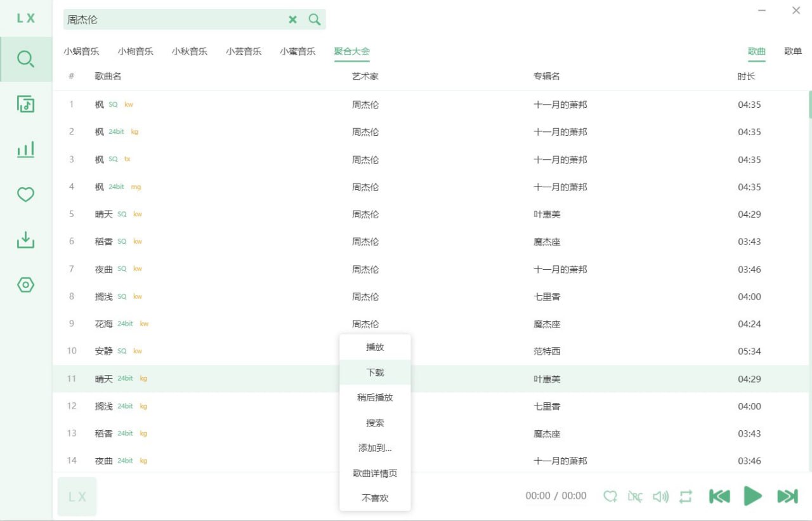Screen dimensions: 812x521
Task: Toggle the loop playback mode icon
Action: (x=685, y=496)
